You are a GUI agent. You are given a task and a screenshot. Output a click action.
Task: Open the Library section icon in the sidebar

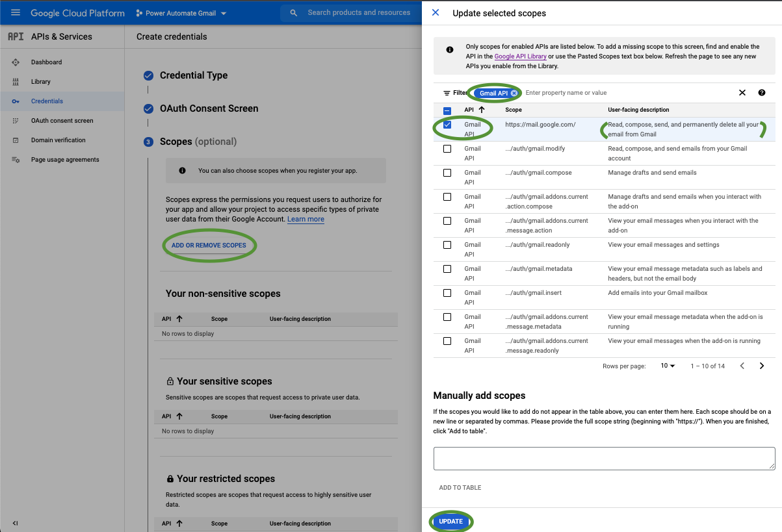15,81
